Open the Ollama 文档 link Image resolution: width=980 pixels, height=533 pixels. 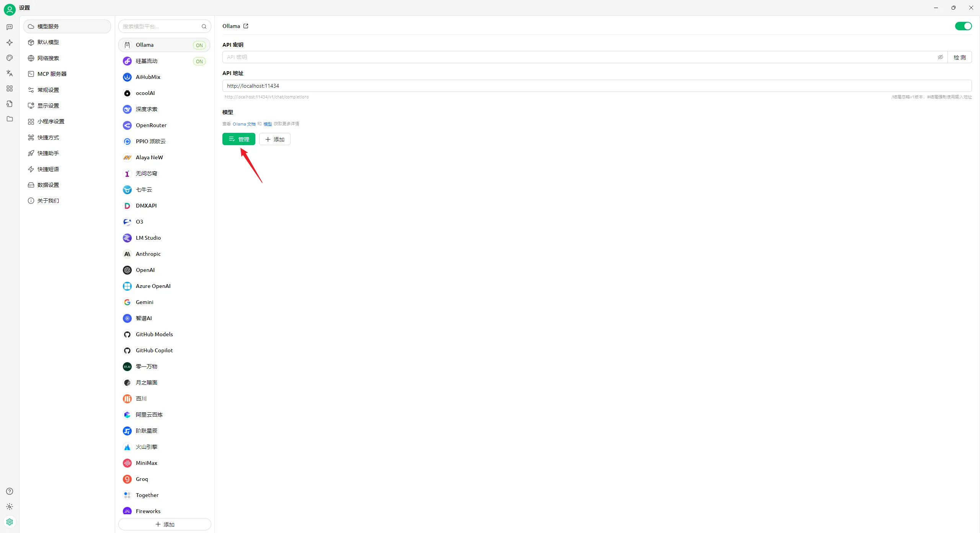[244, 124]
